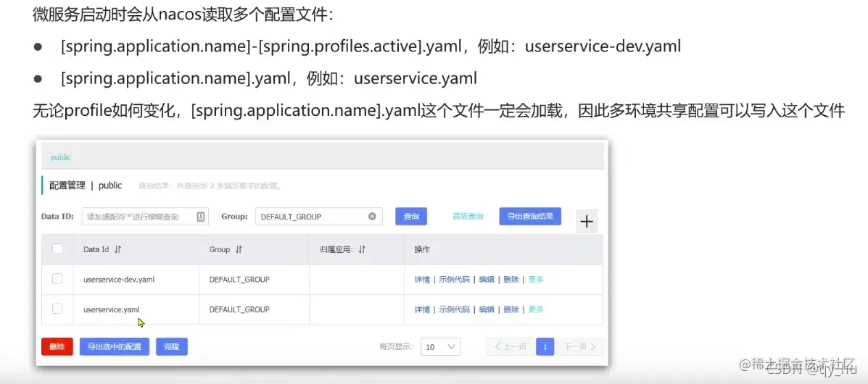Focus the Data ID search input
The image size is (868, 384).
point(145,217)
